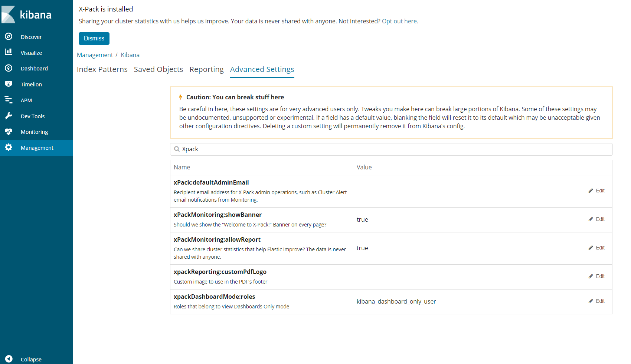631x364 pixels.
Task: Switch to Index Patterns tab
Action: click(102, 69)
